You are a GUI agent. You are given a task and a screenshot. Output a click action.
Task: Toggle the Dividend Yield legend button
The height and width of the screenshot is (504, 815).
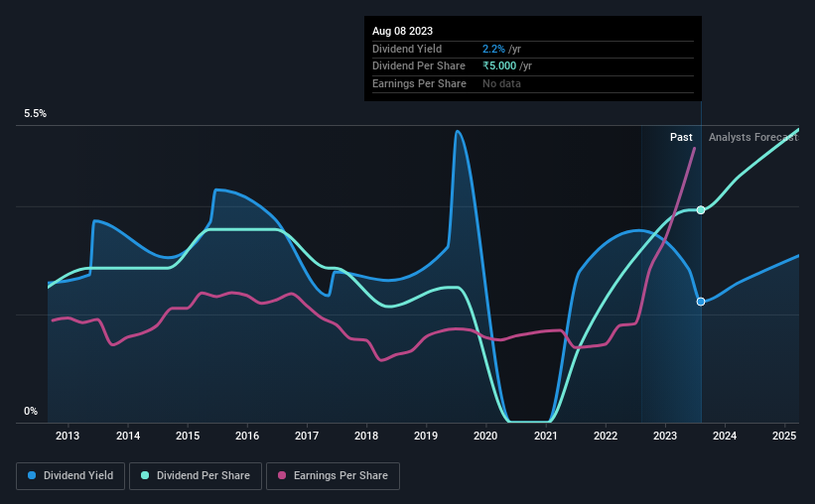[x=70, y=476]
